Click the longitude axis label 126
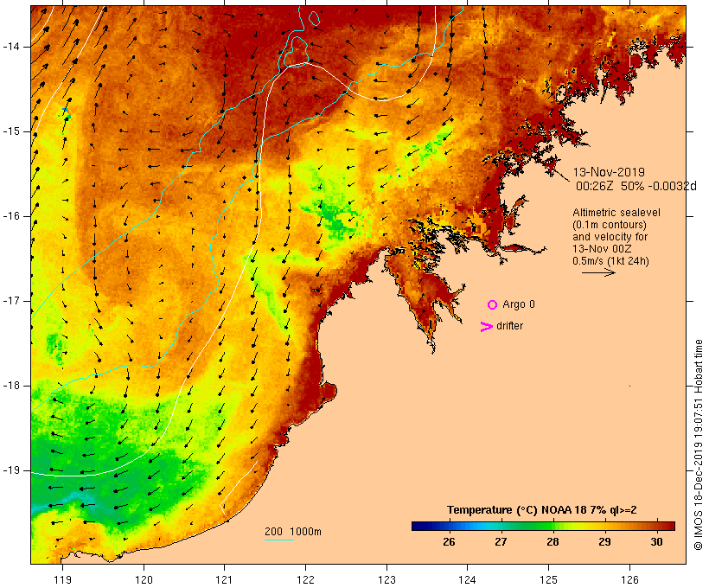The image size is (709, 588). 629,579
